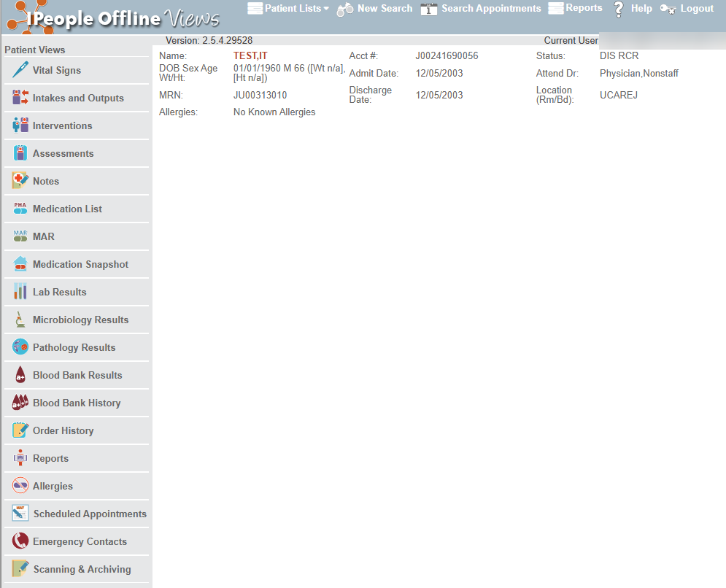This screenshot has width=726, height=588.
Task: Click the Intakes and Outputs icon
Action: 20,98
